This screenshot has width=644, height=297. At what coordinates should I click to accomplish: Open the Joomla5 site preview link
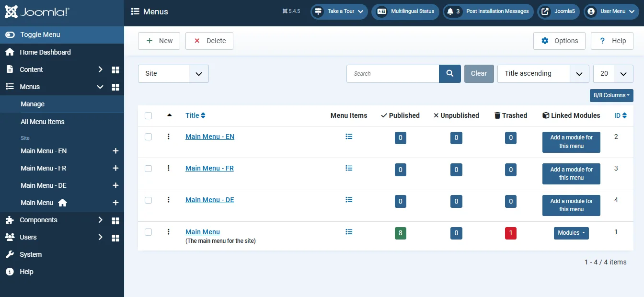pos(559,11)
